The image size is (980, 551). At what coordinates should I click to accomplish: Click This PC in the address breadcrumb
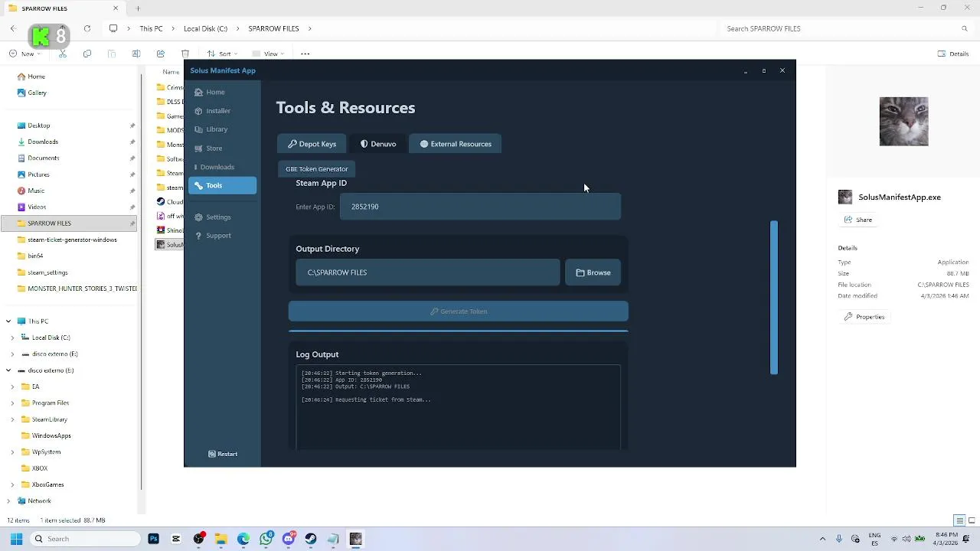point(151,28)
